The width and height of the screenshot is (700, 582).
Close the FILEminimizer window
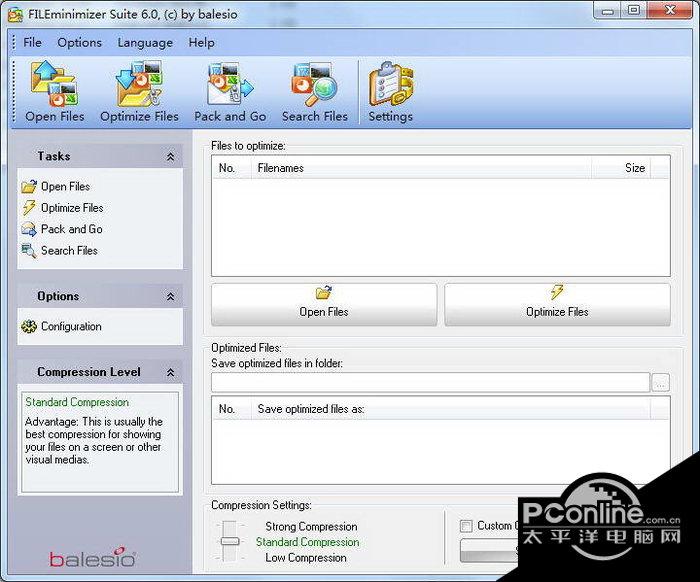[670, 11]
